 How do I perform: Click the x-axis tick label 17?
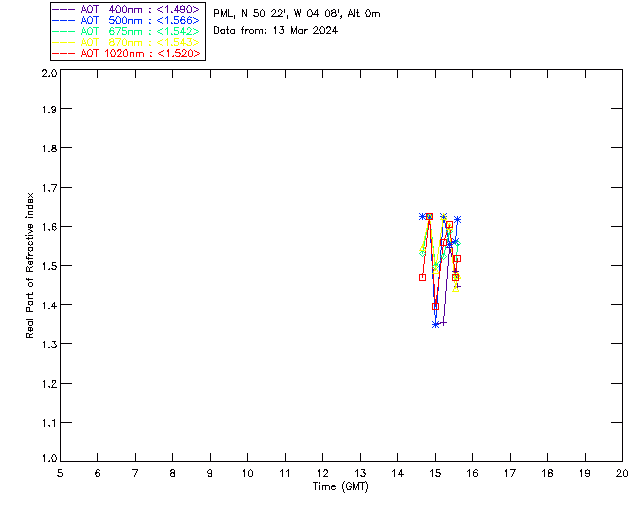510,473
